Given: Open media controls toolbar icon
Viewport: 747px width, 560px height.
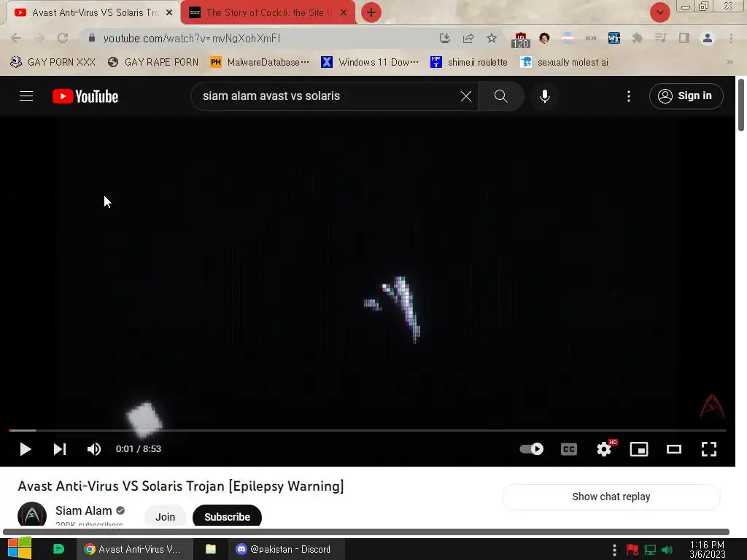Looking at the screenshot, I should click(x=660, y=38).
